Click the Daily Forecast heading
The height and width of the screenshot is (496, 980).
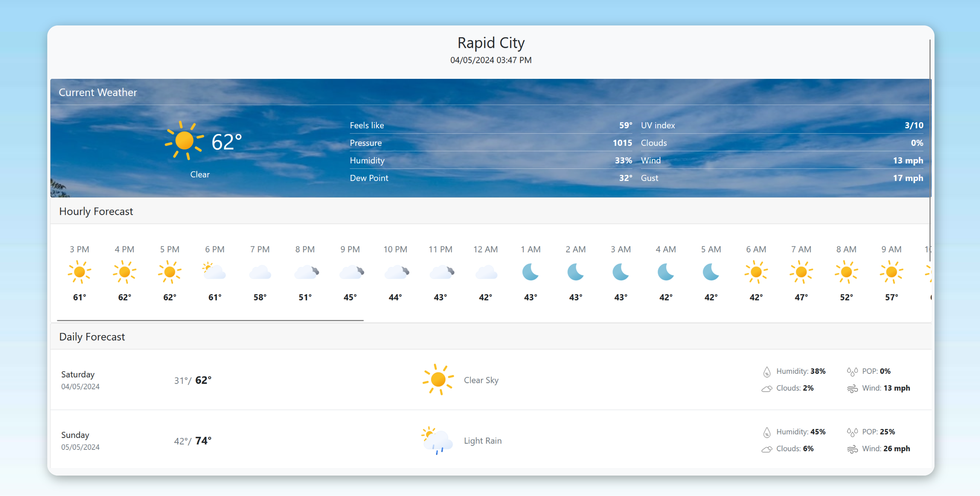[92, 337]
